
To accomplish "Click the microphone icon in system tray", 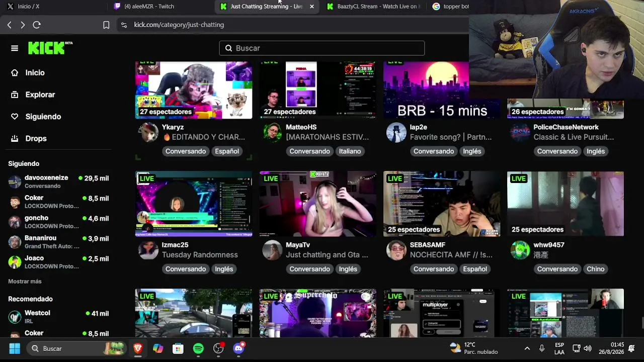I will coord(542,348).
